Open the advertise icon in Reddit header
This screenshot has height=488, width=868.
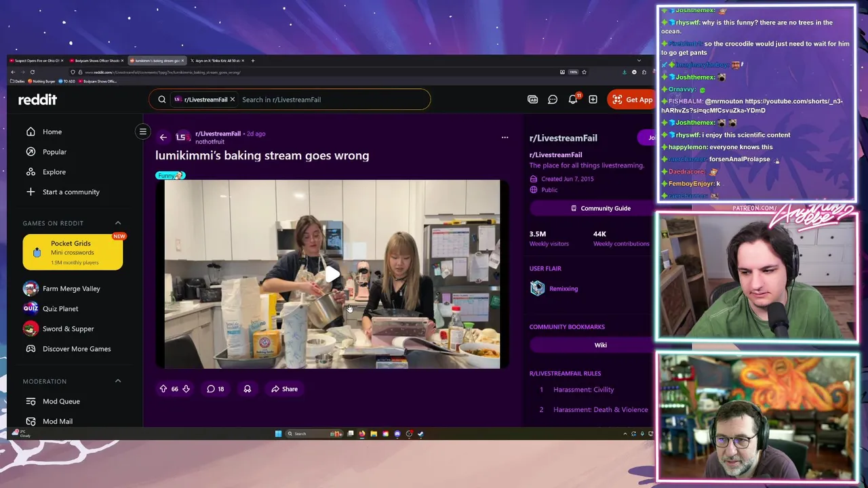(x=533, y=100)
